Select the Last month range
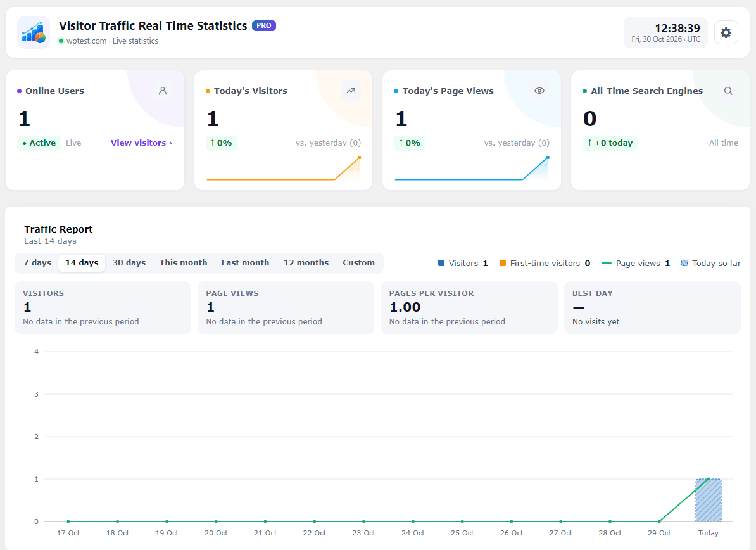Screen dimensions: 756x550 [245, 262]
